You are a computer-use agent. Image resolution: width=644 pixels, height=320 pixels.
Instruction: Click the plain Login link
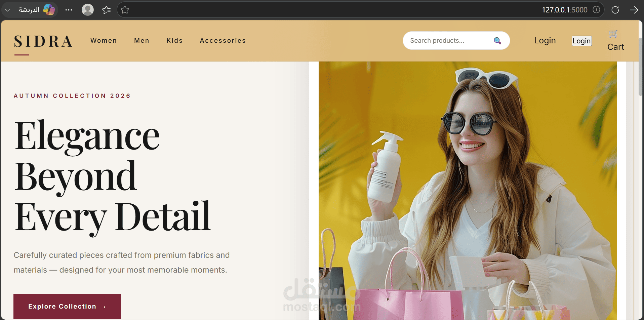pos(545,41)
